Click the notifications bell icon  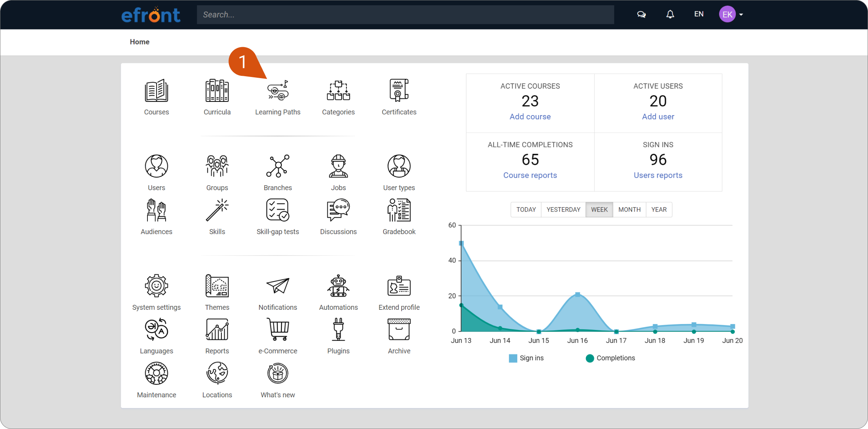pos(670,14)
